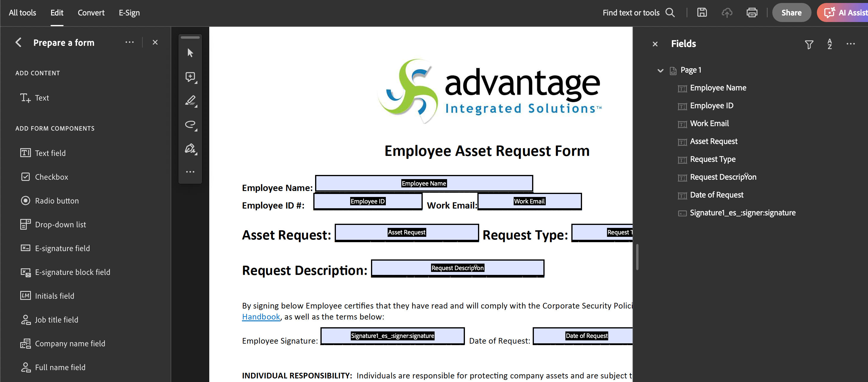Viewport: 868px width, 382px height.
Task: Click the fill and sign pen icon
Action: pos(190,148)
